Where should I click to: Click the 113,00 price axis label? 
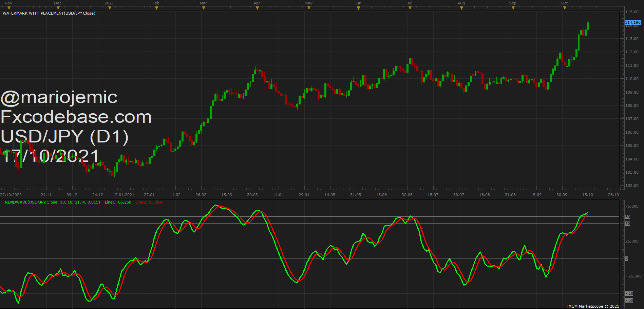click(x=632, y=39)
